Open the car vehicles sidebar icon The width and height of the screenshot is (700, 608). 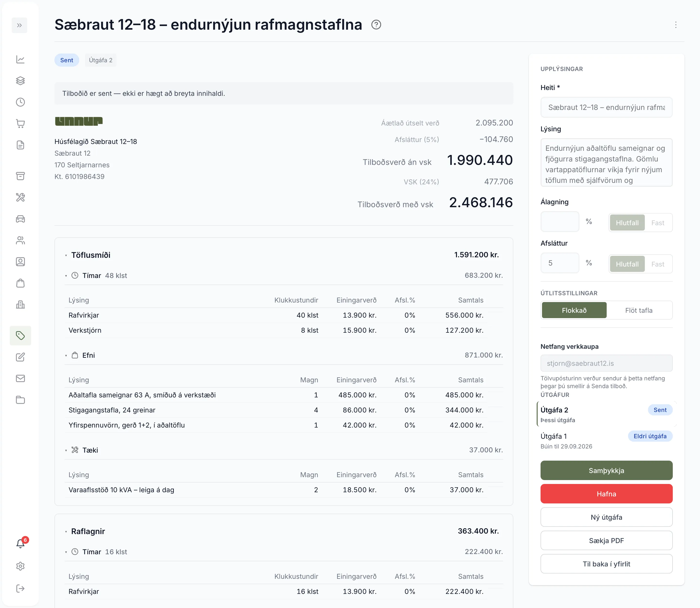click(x=20, y=219)
